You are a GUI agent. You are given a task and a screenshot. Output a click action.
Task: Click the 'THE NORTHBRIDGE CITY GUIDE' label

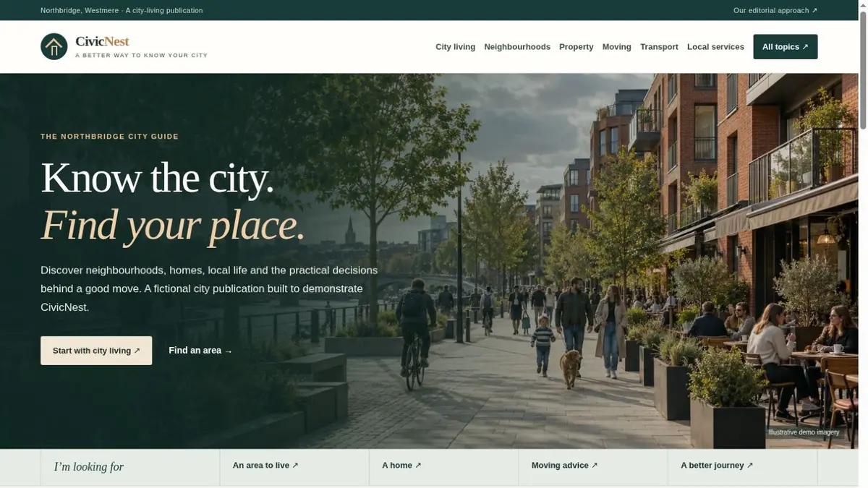coord(109,137)
